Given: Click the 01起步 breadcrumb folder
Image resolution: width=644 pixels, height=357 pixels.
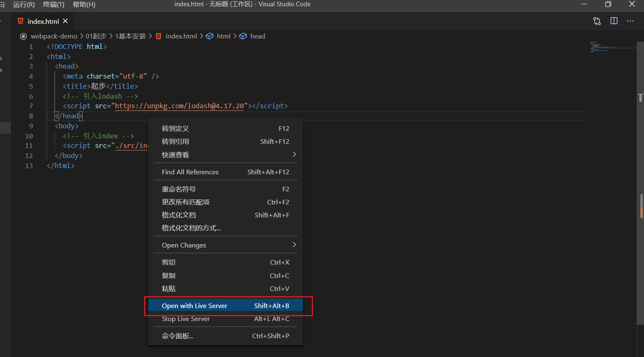Looking at the screenshot, I should (96, 36).
